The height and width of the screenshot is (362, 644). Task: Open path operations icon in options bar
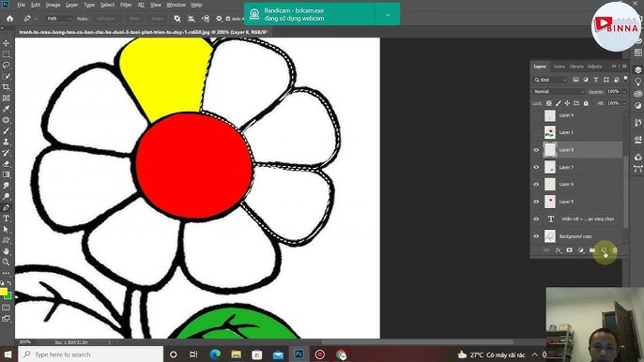(x=177, y=19)
